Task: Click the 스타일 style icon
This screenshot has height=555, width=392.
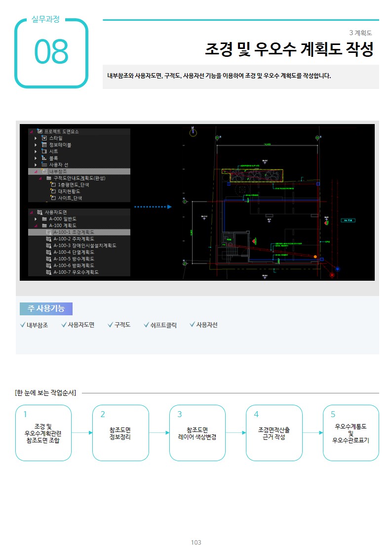Action: (x=44, y=138)
